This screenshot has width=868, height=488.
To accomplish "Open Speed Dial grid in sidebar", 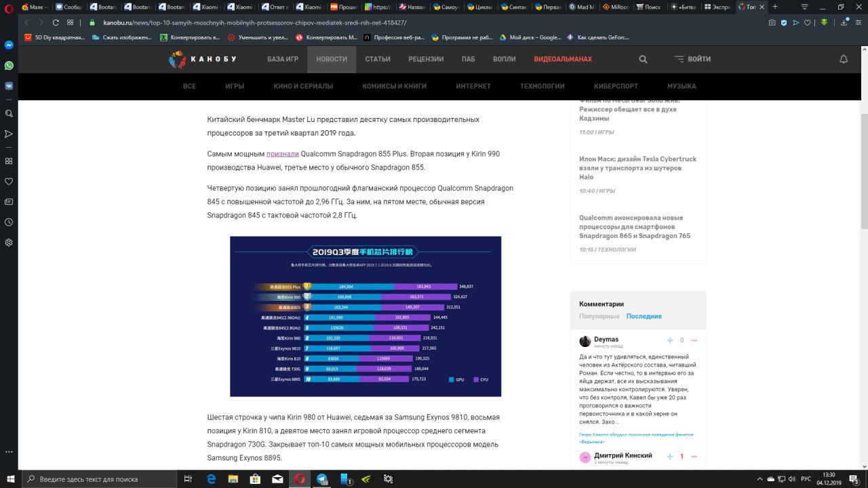I will point(9,161).
